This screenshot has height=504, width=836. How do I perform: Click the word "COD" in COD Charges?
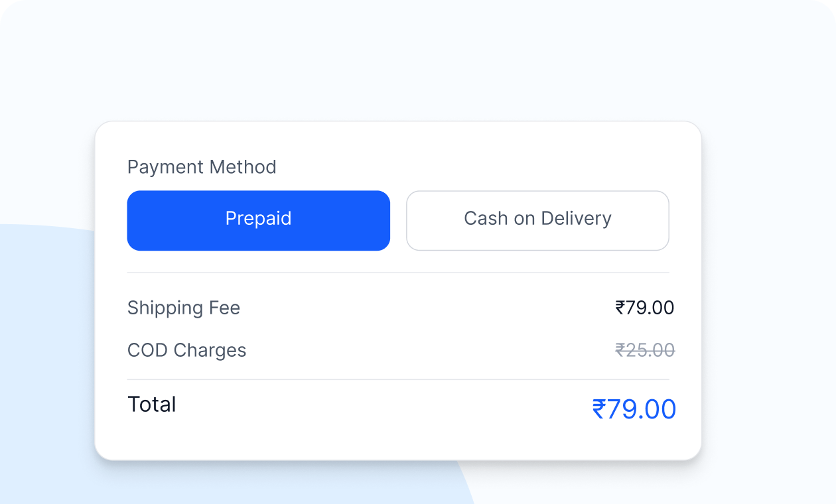pyautogui.click(x=147, y=350)
